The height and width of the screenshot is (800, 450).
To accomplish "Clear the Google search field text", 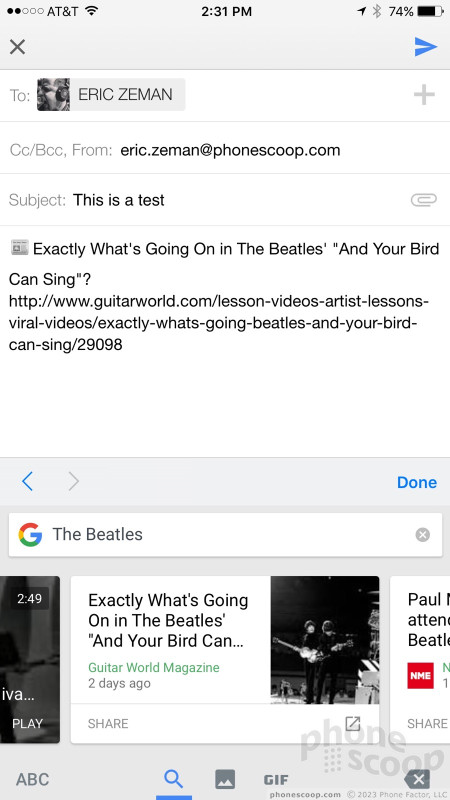I will coord(422,535).
